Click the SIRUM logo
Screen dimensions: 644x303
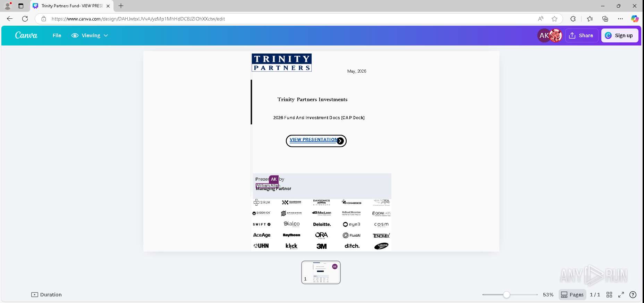(x=262, y=202)
